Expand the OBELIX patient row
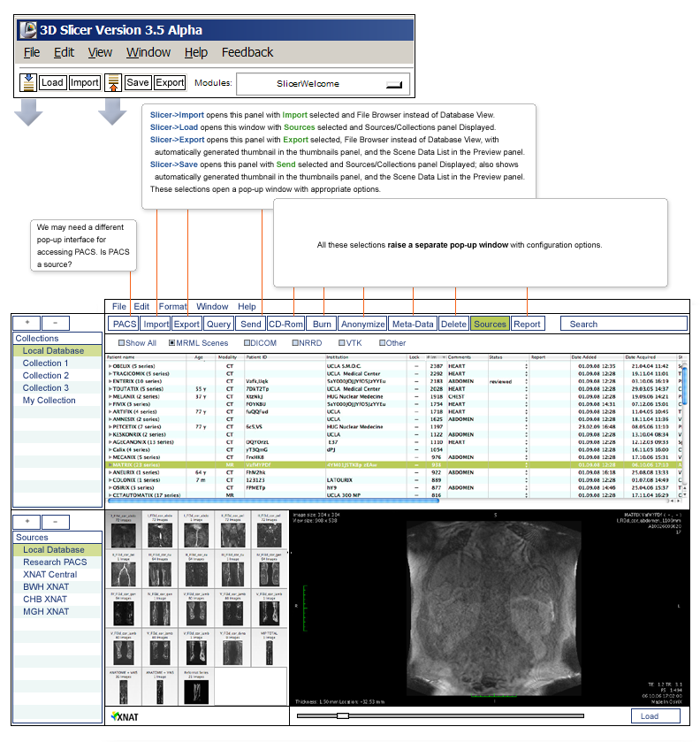The image size is (700, 742). pyautogui.click(x=110, y=365)
